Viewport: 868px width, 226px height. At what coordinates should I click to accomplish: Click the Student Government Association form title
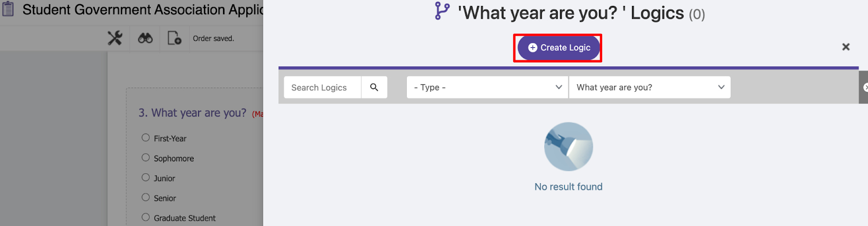(143, 9)
